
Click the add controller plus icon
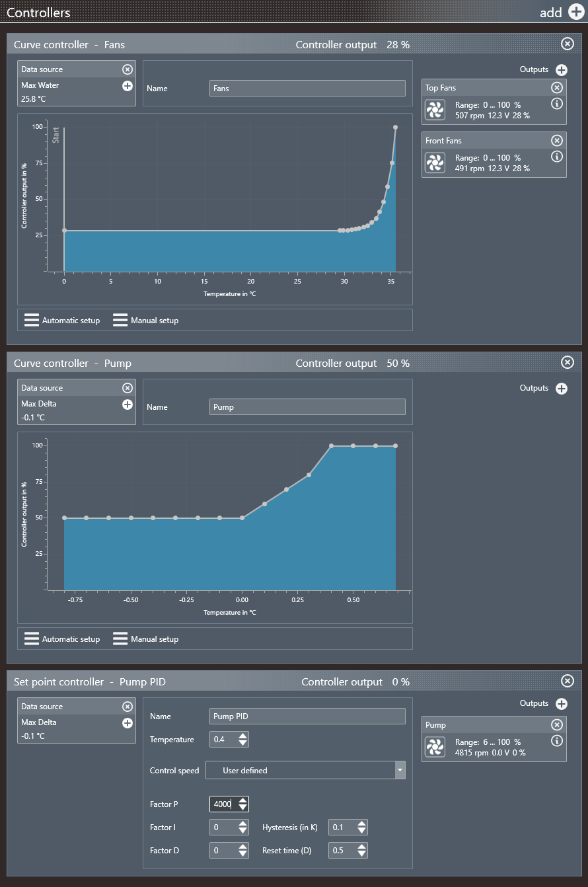[575, 12]
